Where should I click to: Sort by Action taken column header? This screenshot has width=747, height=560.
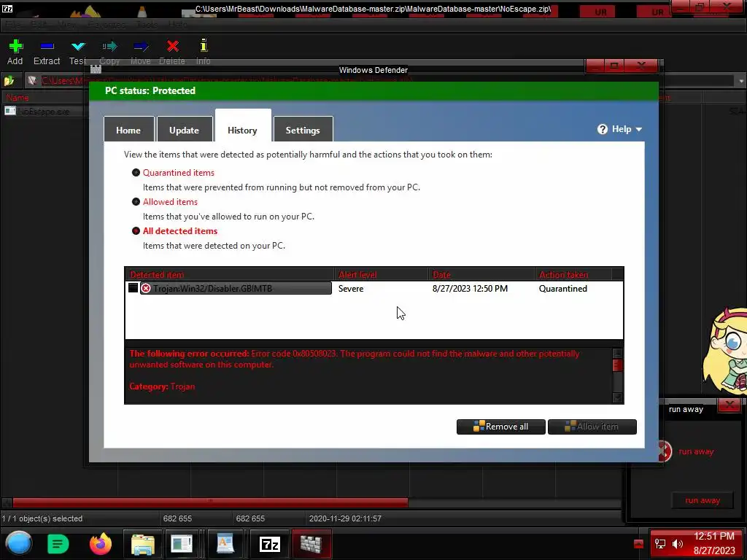tap(573, 274)
